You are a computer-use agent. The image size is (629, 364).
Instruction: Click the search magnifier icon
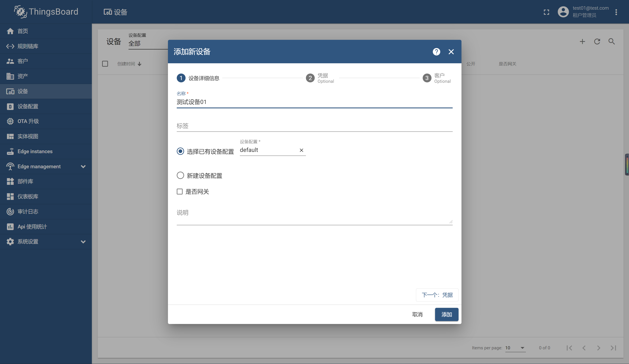tap(611, 41)
